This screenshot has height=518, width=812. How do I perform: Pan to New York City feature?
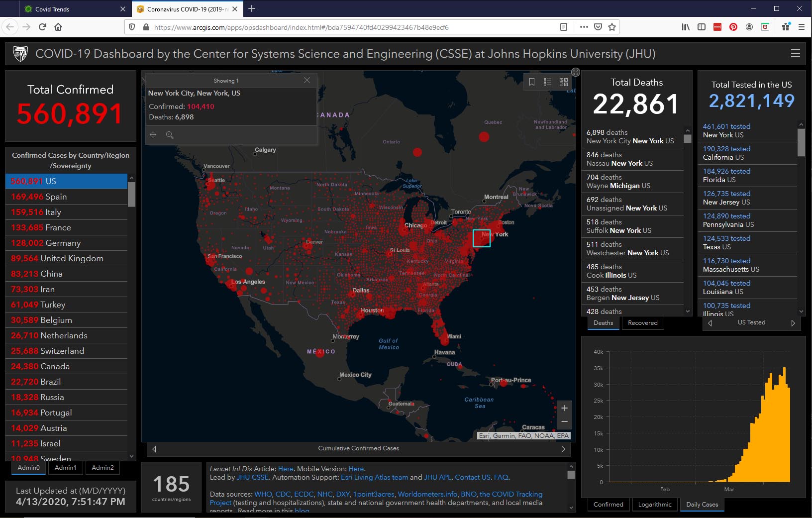click(153, 135)
